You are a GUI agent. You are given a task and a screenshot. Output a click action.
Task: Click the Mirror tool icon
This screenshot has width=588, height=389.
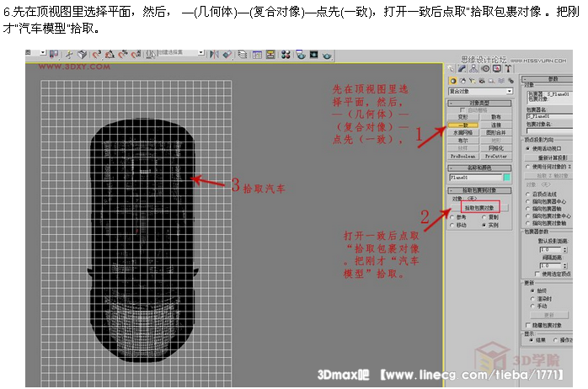(x=214, y=55)
